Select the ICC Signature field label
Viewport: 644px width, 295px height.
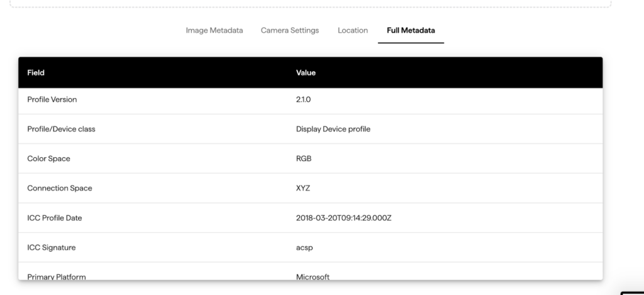(x=52, y=247)
